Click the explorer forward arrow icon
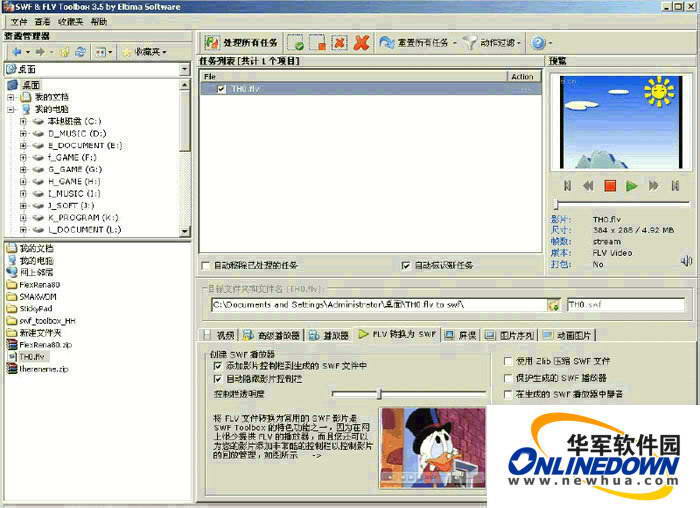700x508 pixels. tap(40, 52)
